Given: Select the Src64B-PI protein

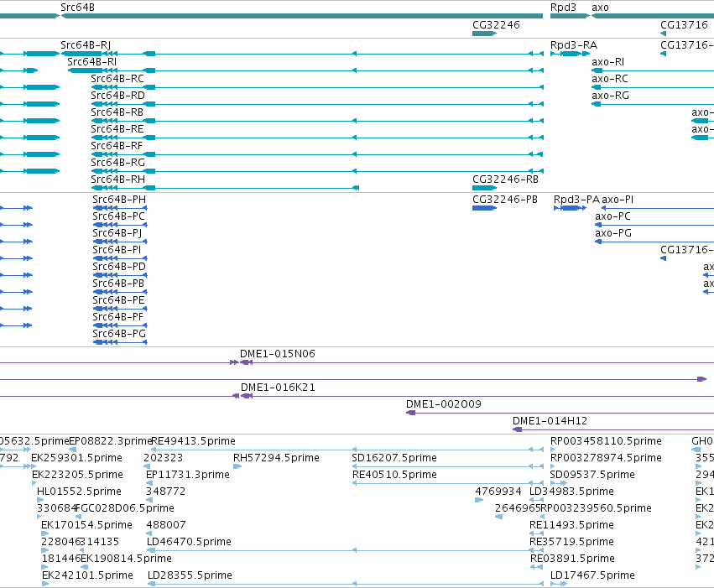Looking at the screenshot, I should click(x=120, y=258).
